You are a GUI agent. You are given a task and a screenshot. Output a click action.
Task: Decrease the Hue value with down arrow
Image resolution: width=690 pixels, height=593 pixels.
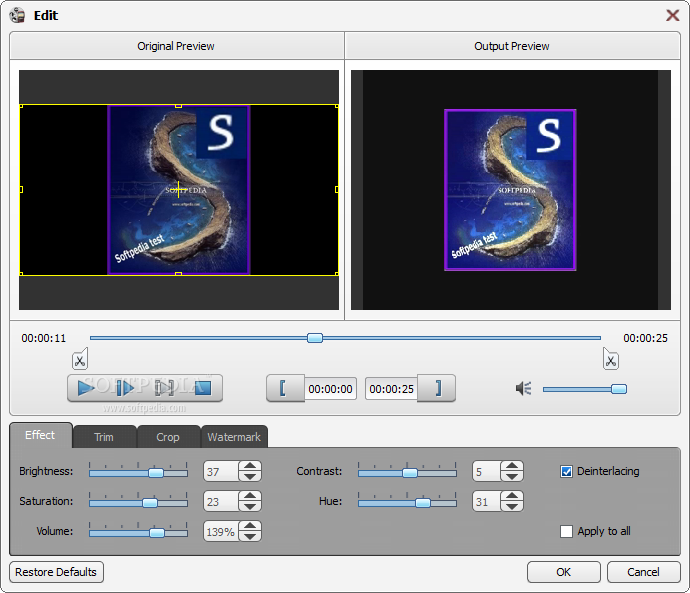pos(512,506)
